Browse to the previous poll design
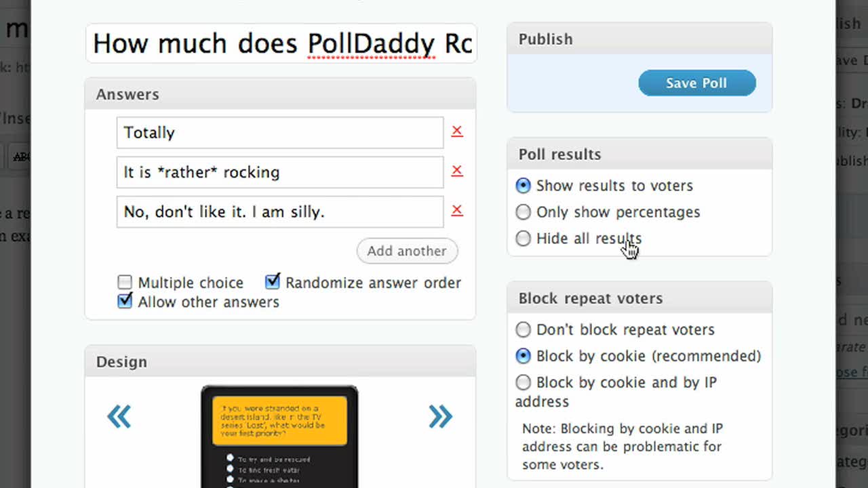The width and height of the screenshot is (868, 488). click(x=119, y=417)
